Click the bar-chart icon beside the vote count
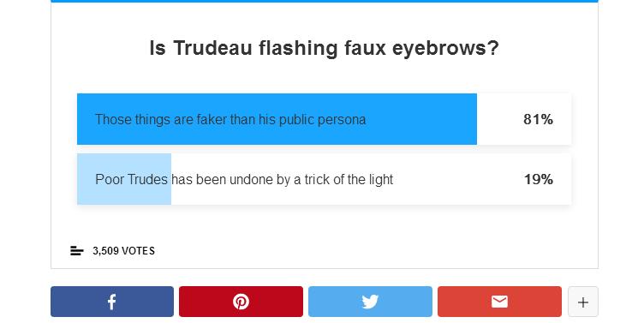 (77, 251)
